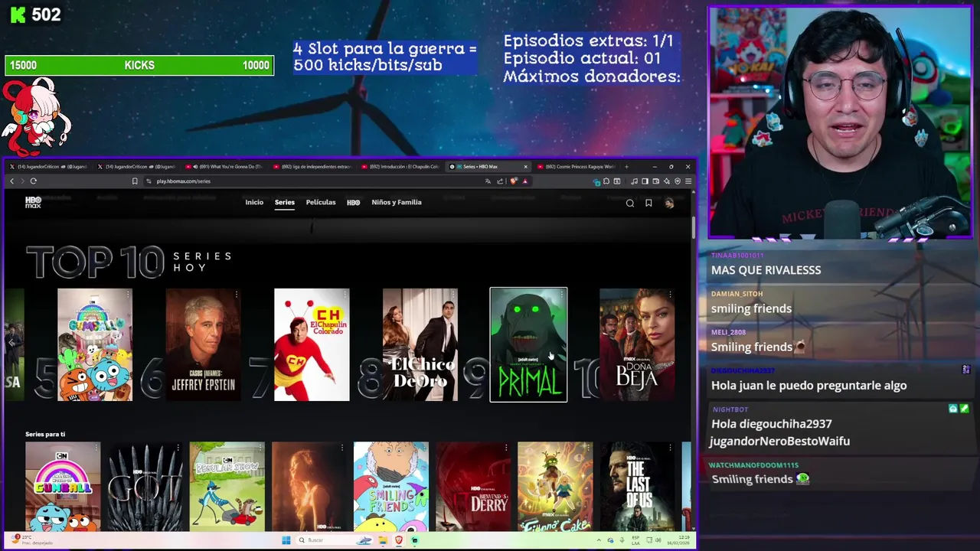The image size is (980, 551).
Task: Open Películas in the navigation bar
Action: click(x=321, y=202)
